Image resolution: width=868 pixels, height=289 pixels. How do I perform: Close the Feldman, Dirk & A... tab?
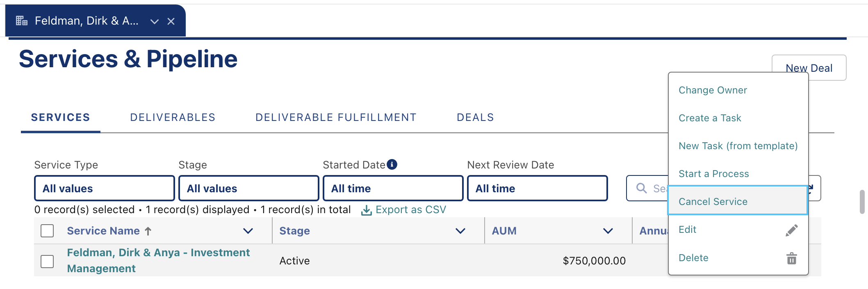pos(171,21)
